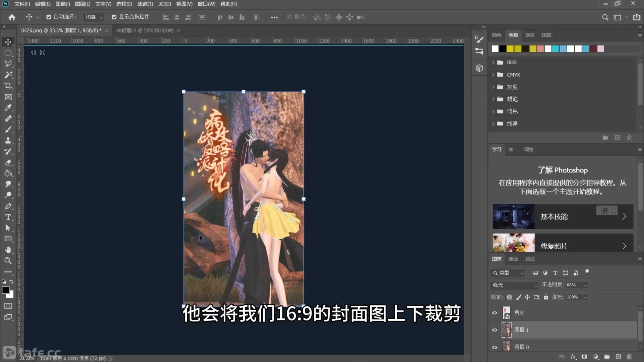The image size is (644, 362).
Task: Add a layer mask to layer
Action: (x=584, y=357)
